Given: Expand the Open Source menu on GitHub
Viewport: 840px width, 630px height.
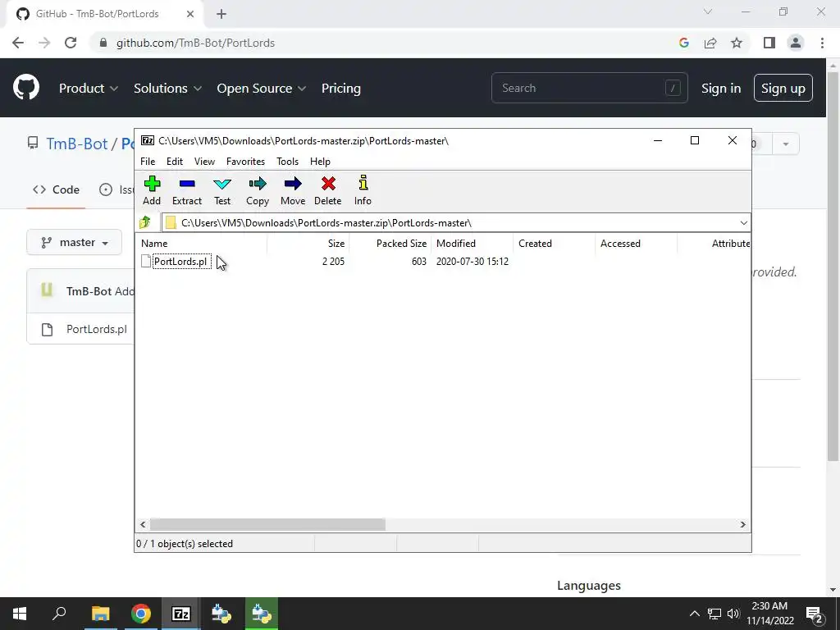Looking at the screenshot, I should (x=262, y=89).
